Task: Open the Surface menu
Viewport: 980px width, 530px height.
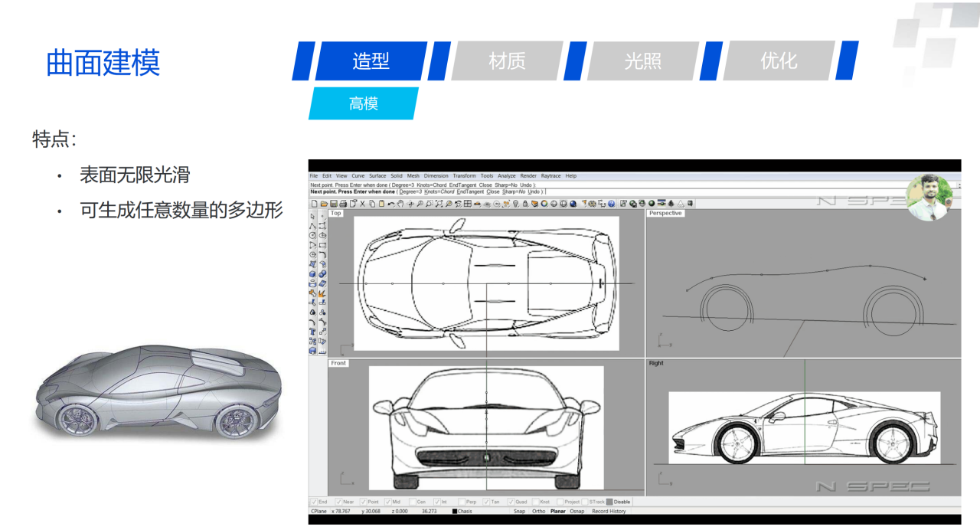Action: click(x=377, y=176)
